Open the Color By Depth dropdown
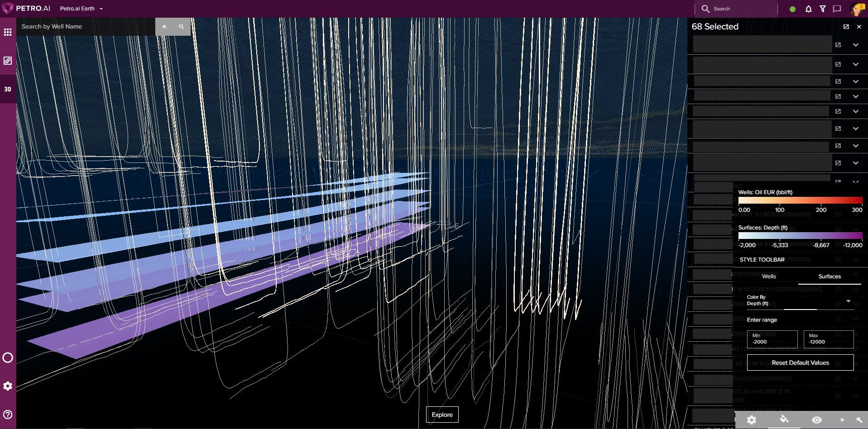Image resolution: width=868 pixels, height=429 pixels. click(800, 301)
